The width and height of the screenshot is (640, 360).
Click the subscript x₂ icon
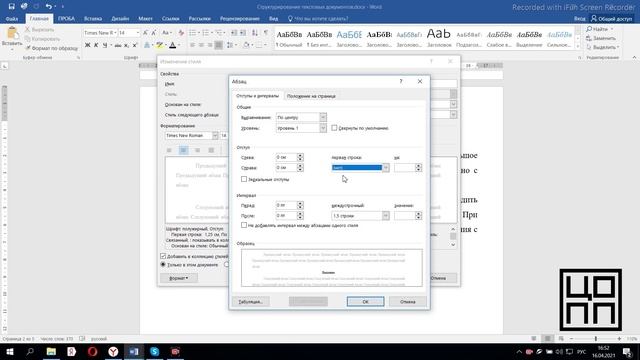(126, 45)
